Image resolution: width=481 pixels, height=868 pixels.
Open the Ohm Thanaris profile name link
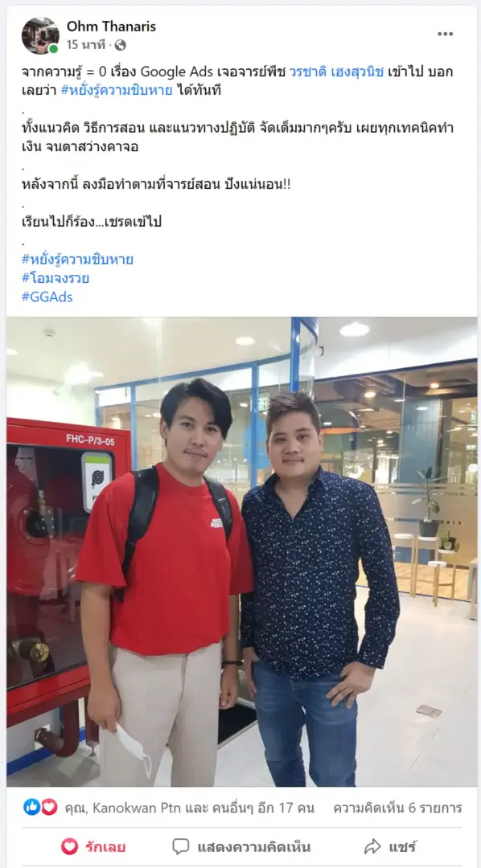pos(111,26)
